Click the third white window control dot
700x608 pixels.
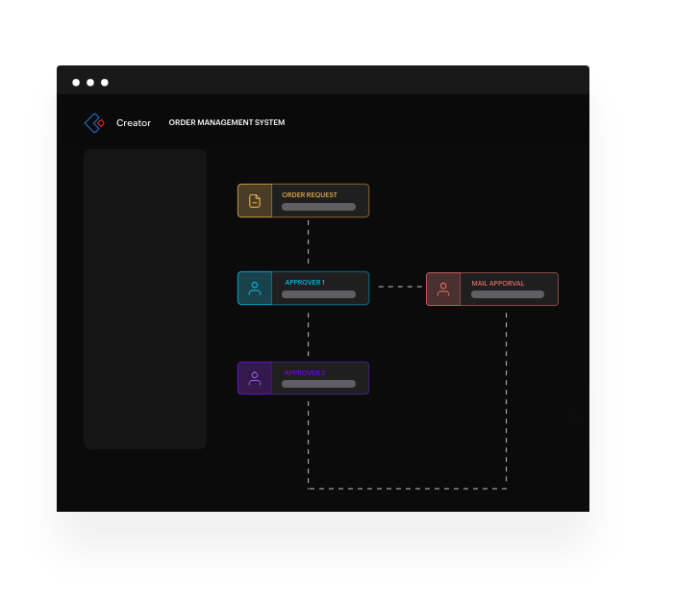click(105, 83)
